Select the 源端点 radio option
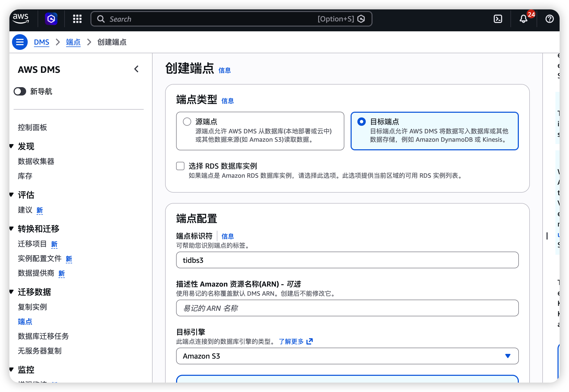This screenshot has height=392, width=569. click(x=187, y=122)
